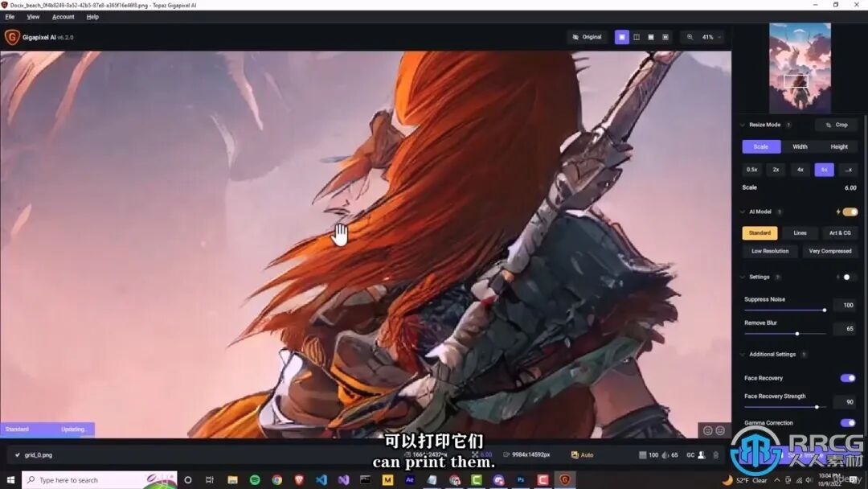Set scale to 0.5x
The width and height of the screenshot is (868, 489).
pyautogui.click(x=751, y=170)
